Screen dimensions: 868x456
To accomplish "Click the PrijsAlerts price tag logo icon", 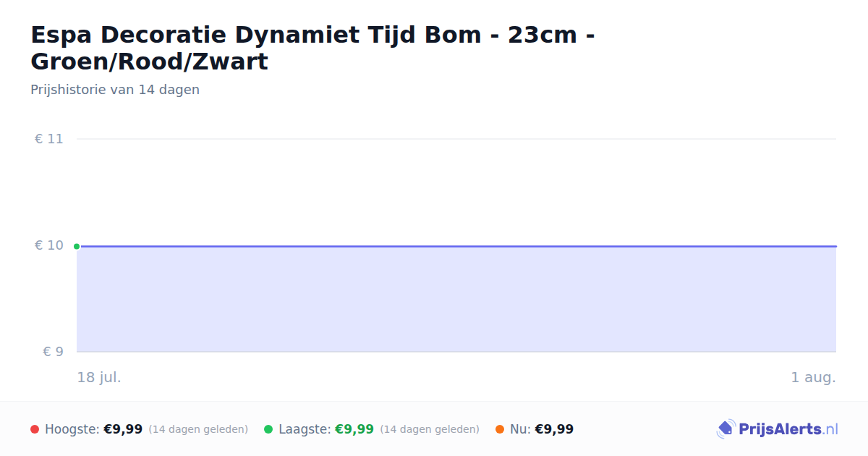I will point(726,429).
